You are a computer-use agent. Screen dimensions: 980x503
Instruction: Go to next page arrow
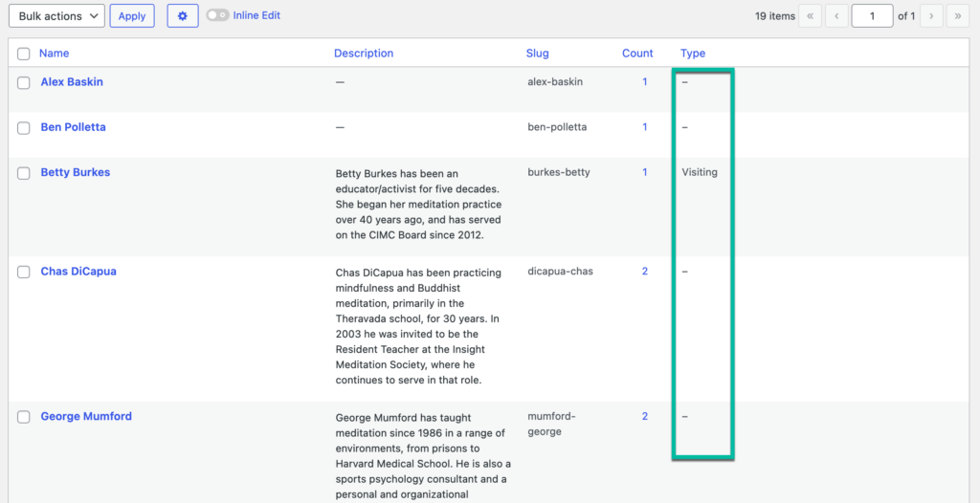click(930, 16)
